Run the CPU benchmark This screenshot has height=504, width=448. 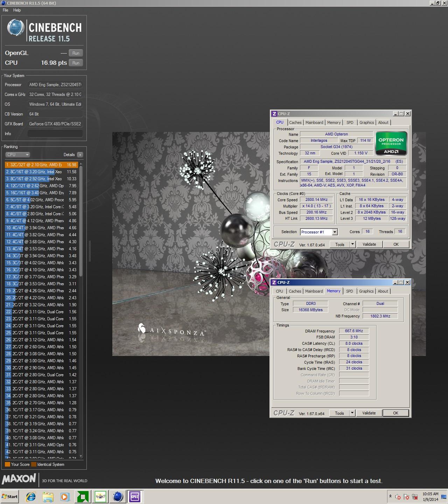pos(76,63)
